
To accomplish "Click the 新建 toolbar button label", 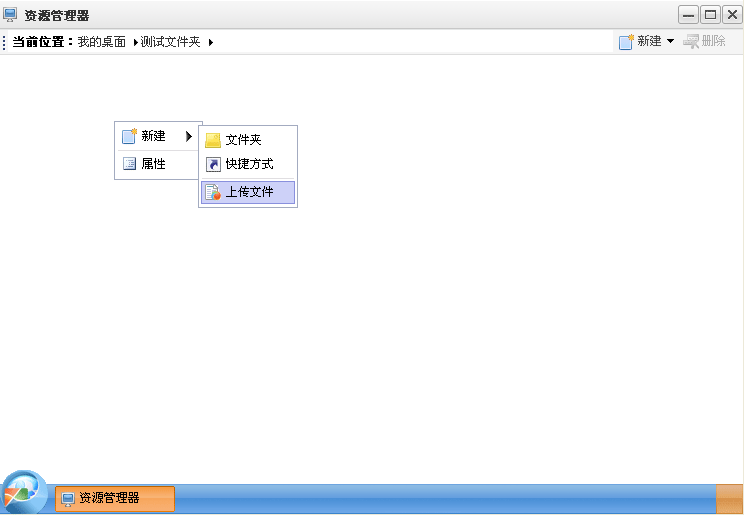I will coord(649,41).
